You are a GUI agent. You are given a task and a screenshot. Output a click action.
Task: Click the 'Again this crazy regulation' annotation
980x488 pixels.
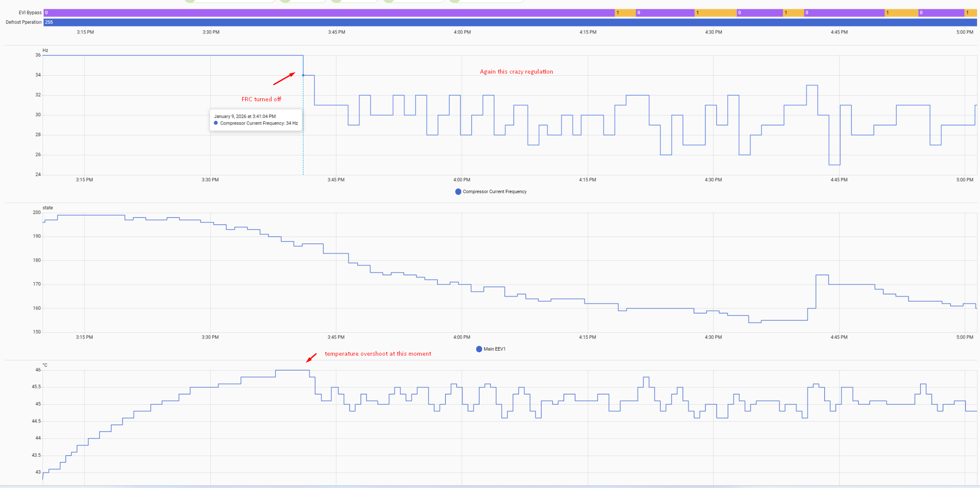(516, 72)
